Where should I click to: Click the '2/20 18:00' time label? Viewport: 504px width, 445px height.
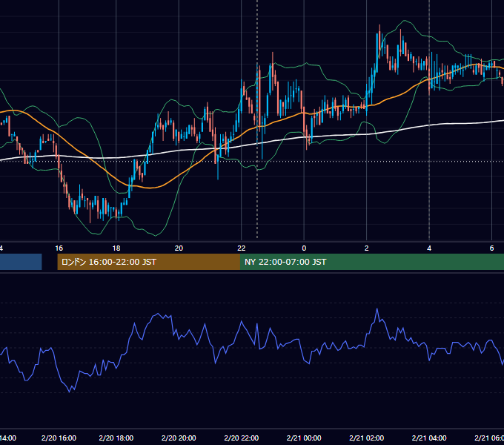116,438
